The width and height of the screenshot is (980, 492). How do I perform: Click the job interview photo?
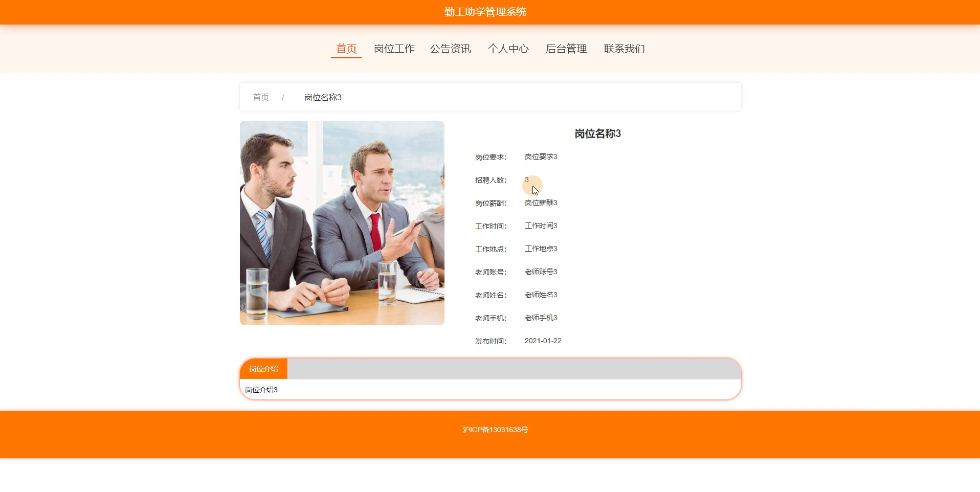342,223
